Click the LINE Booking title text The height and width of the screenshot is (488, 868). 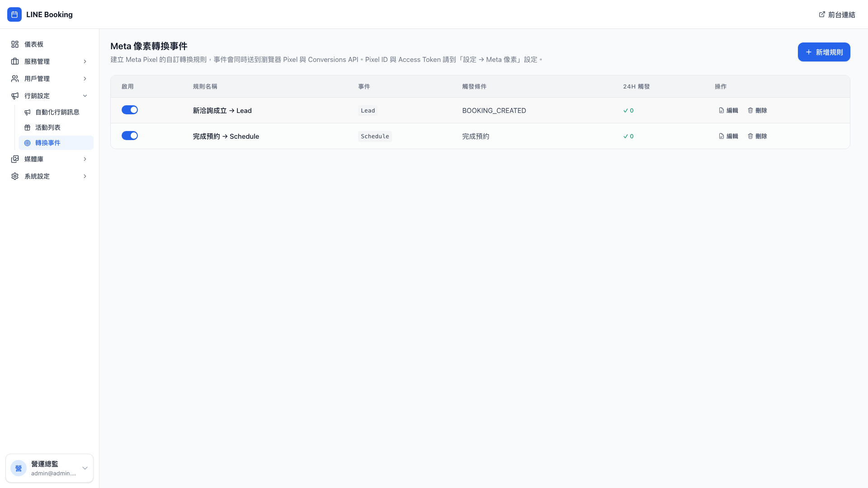click(x=49, y=14)
